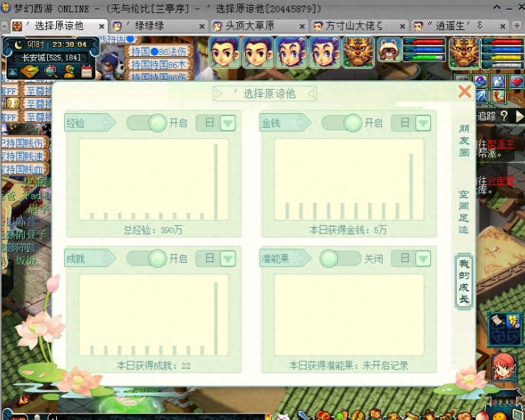Click the tallest bar in 金钱 chart
525x420 pixels.
(411, 187)
